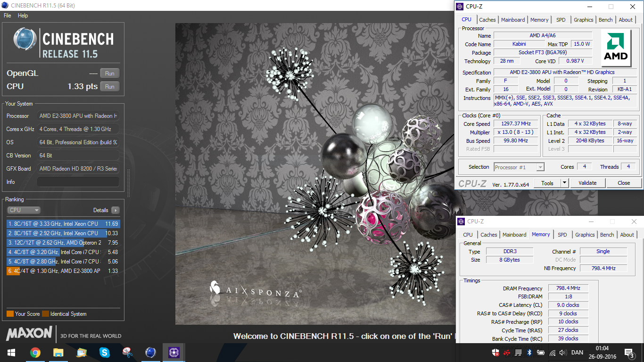Image resolution: width=644 pixels, height=362 pixels.
Task: Open About tab in the lower CPU-Z window
Action: pos(627,235)
